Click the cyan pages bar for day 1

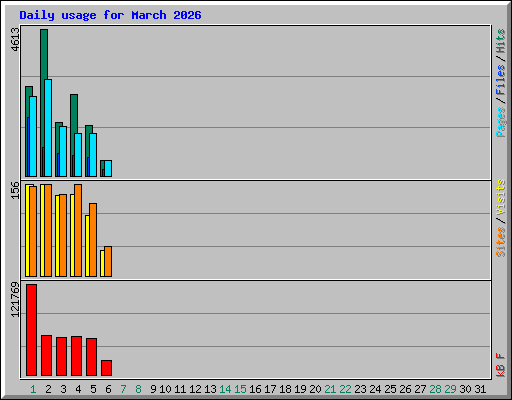tap(33, 136)
